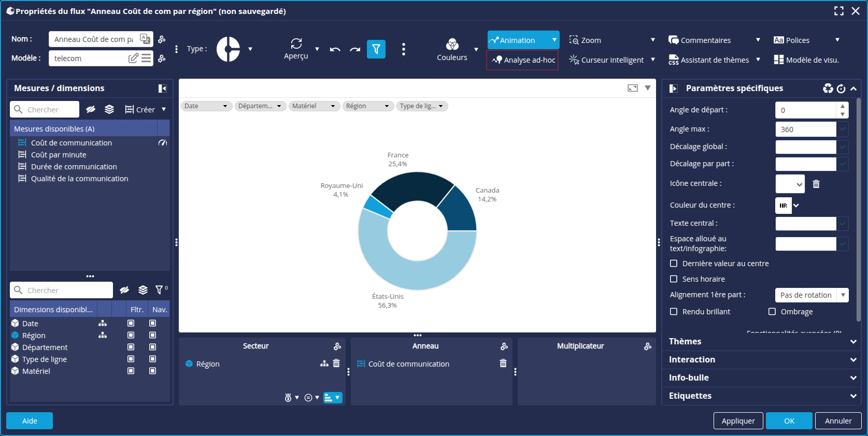Click the Angle de départ input field

[805, 110]
